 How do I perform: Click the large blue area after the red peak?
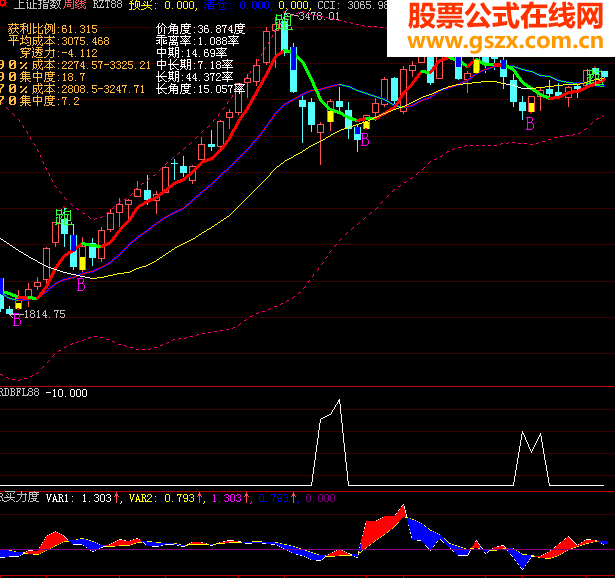[x=425, y=533]
